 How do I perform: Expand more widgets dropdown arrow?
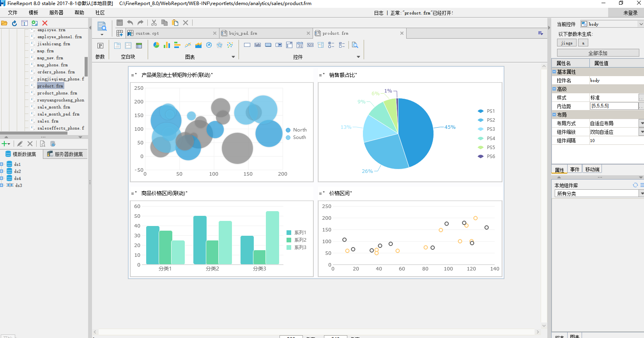[x=359, y=57]
